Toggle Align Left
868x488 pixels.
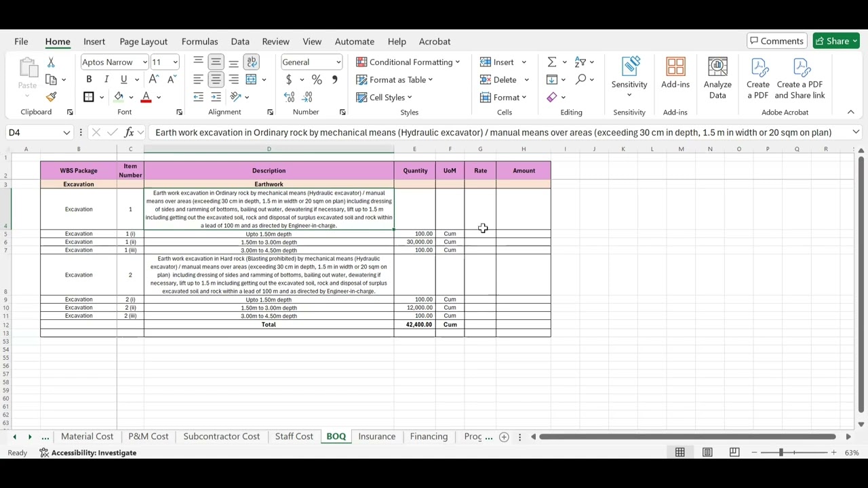pyautogui.click(x=198, y=79)
